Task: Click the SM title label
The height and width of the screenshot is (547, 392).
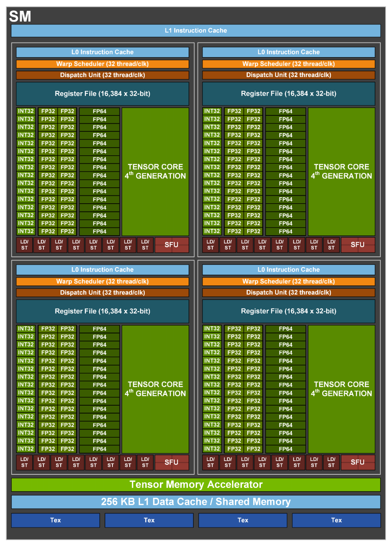Action: click(20, 16)
